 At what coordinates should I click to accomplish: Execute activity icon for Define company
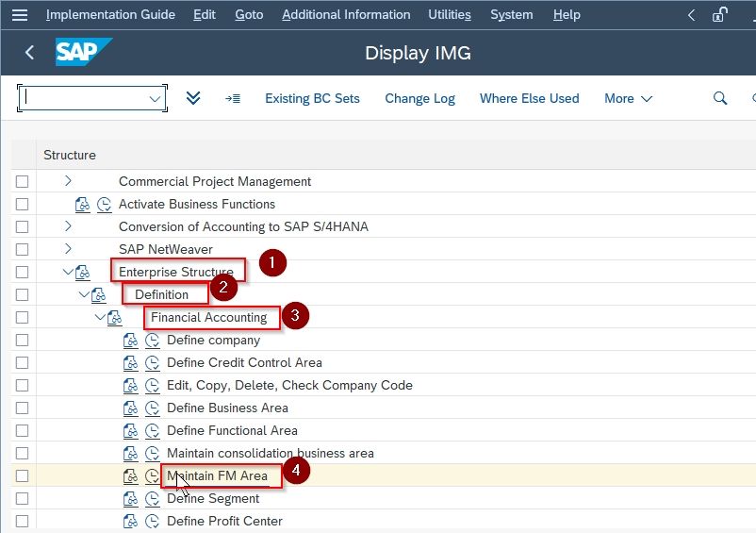153,341
